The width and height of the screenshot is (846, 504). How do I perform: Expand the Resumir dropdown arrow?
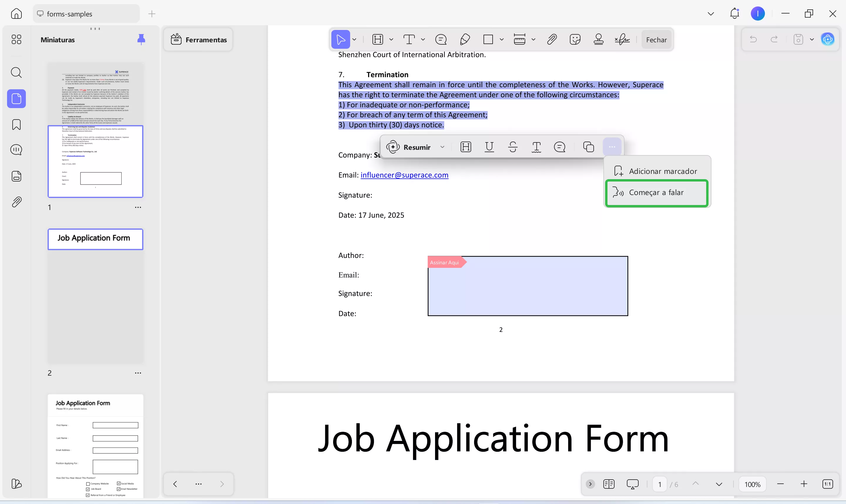pyautogui.click(x=442, y=147)
